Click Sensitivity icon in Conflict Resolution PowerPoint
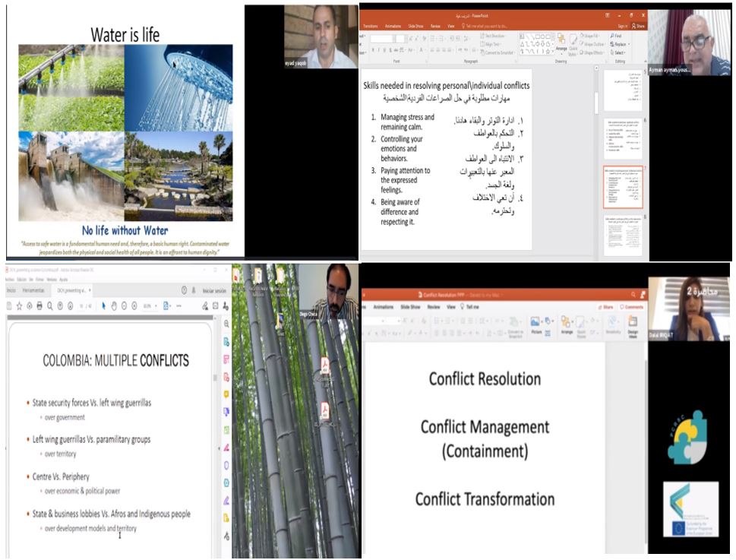Viewport: 736px width, 560px height. 613,324
